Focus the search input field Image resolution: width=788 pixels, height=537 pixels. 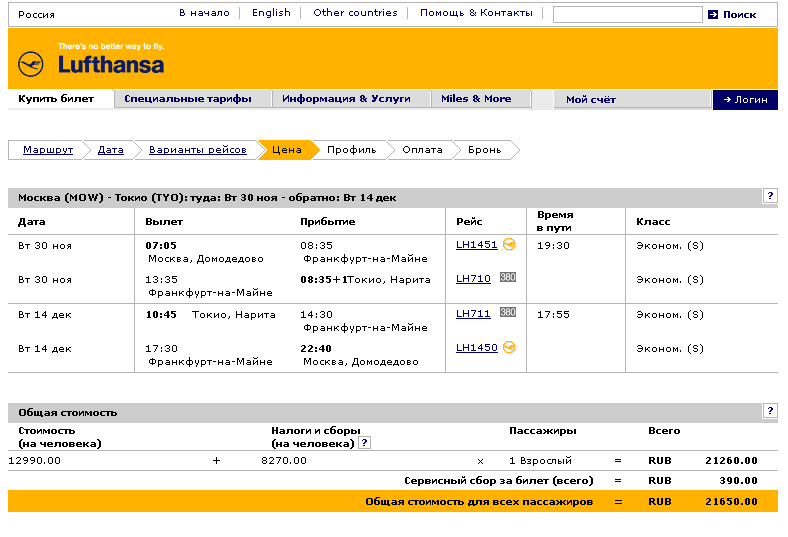coord(628,15)
